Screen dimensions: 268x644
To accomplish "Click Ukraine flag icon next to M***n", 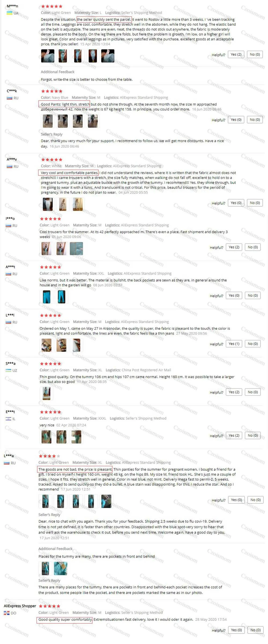I will (9, 13).
